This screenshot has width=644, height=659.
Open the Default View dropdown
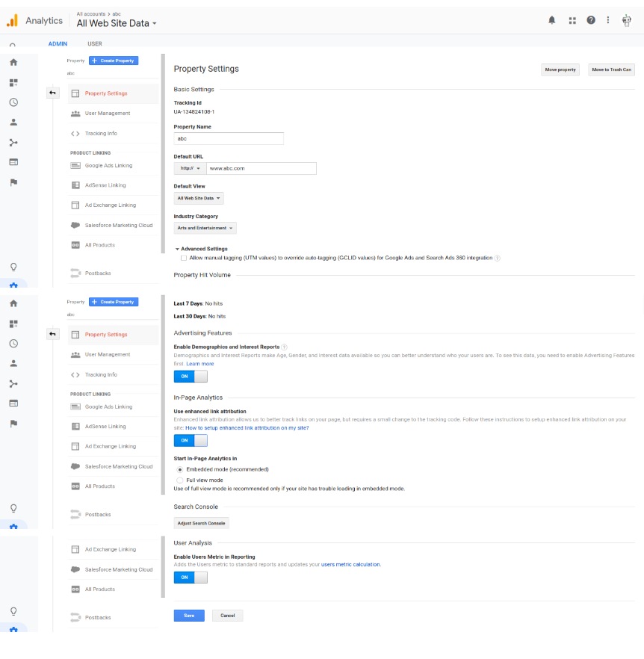(199, 198)
